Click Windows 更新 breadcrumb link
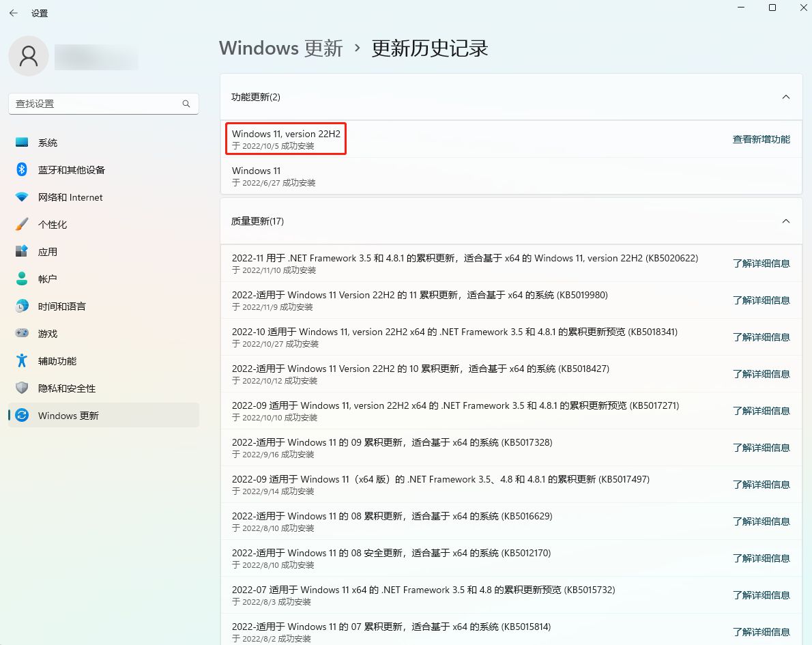Screen dimensions: 812x645 click(281, 48)
